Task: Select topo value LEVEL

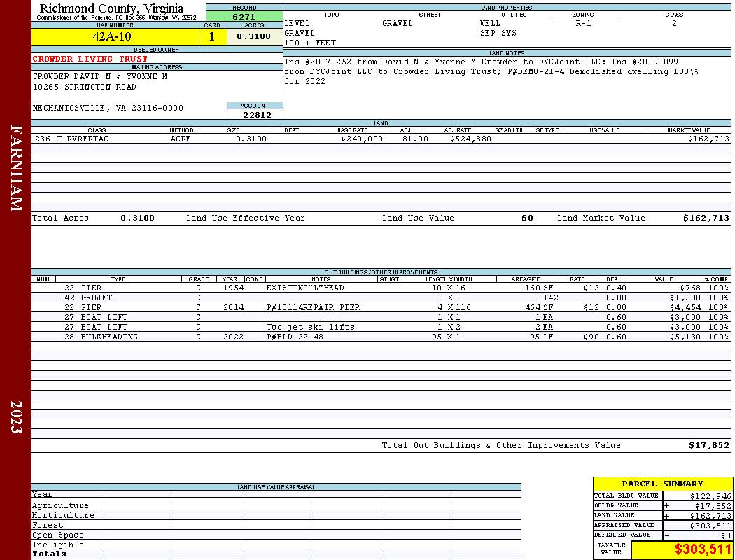Action: coord(297,23)
